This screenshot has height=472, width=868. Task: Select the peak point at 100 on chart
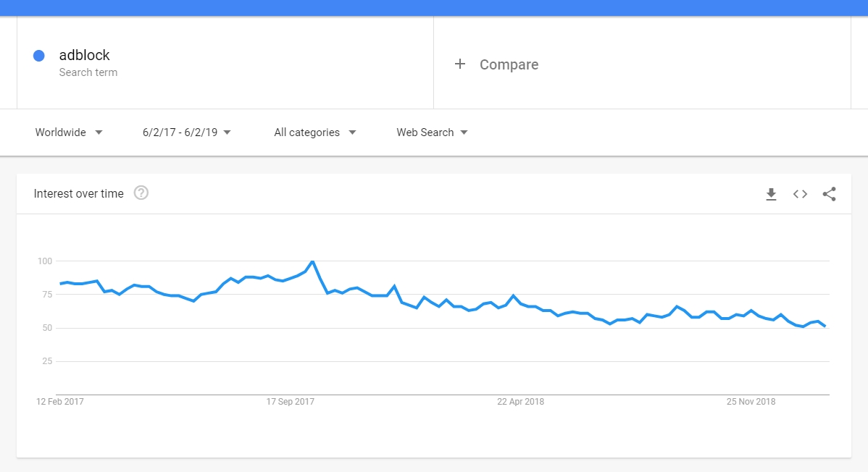coord(313,261)
